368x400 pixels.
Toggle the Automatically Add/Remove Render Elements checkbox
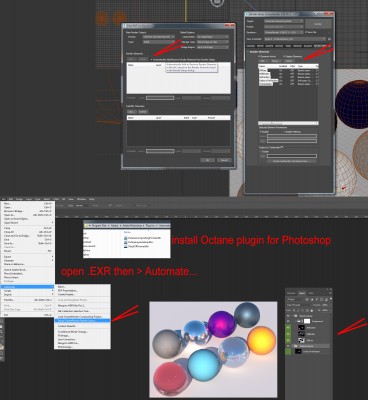pos(151,59)
